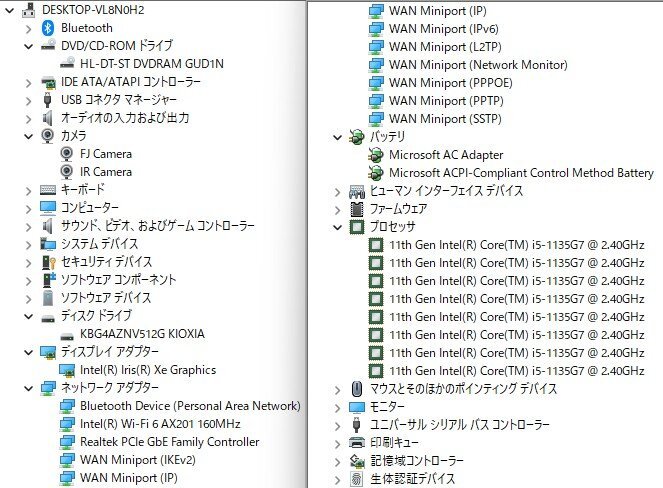This screenshot has height=488, width=663.
Task: Collapse the カメラ category
Action: point(28,136)
